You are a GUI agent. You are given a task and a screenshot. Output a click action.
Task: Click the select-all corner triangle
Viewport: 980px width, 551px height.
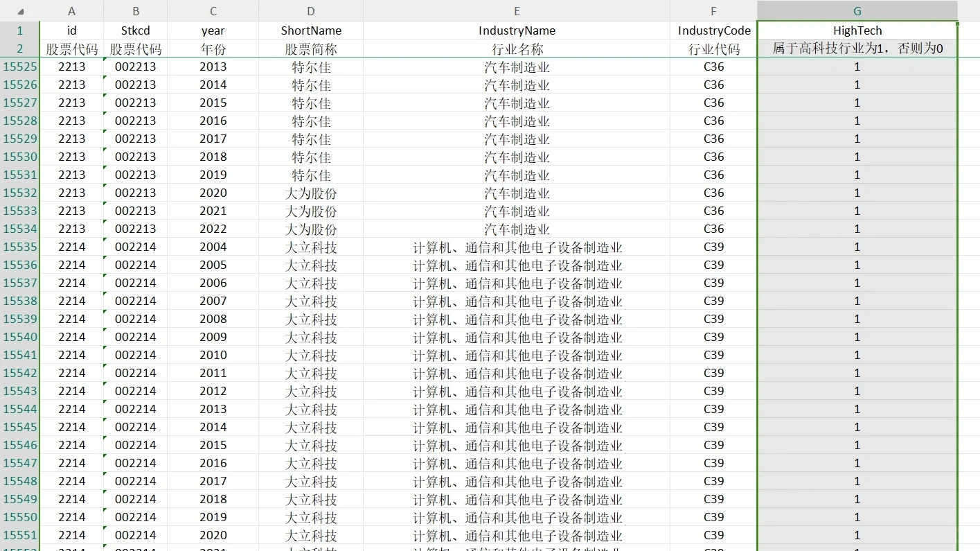click(x=20, y=11)
